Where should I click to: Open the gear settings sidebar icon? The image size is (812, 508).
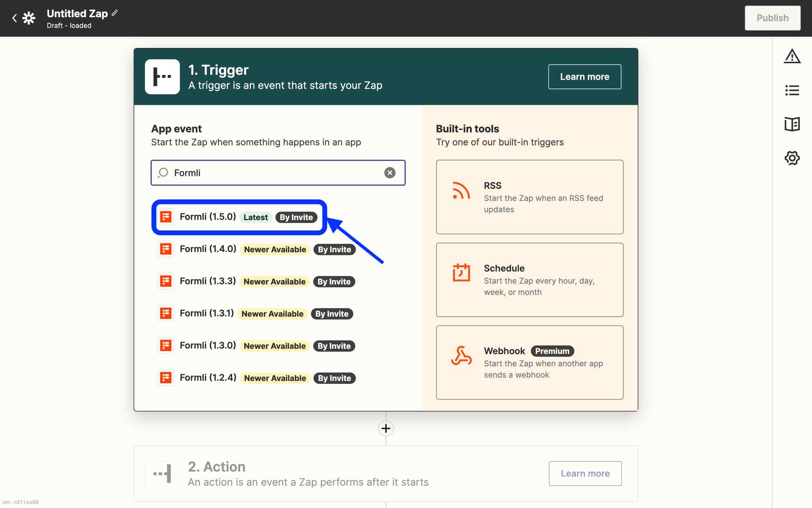coord(792,158)
